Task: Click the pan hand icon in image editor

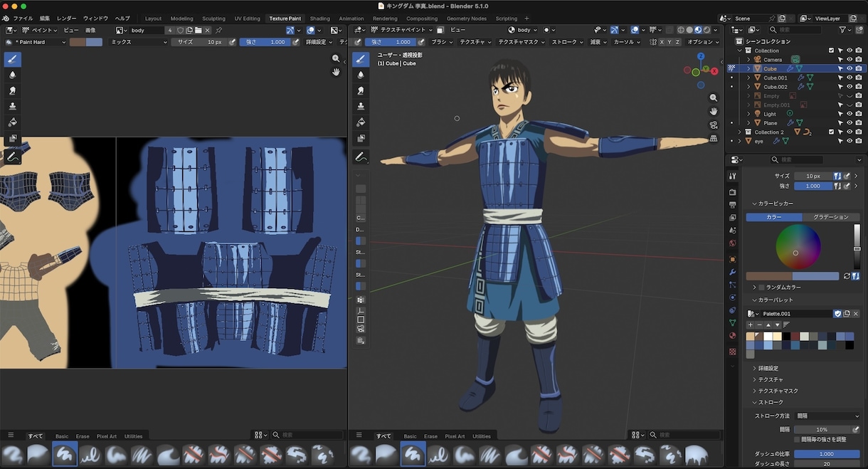Action: point(336,72)
